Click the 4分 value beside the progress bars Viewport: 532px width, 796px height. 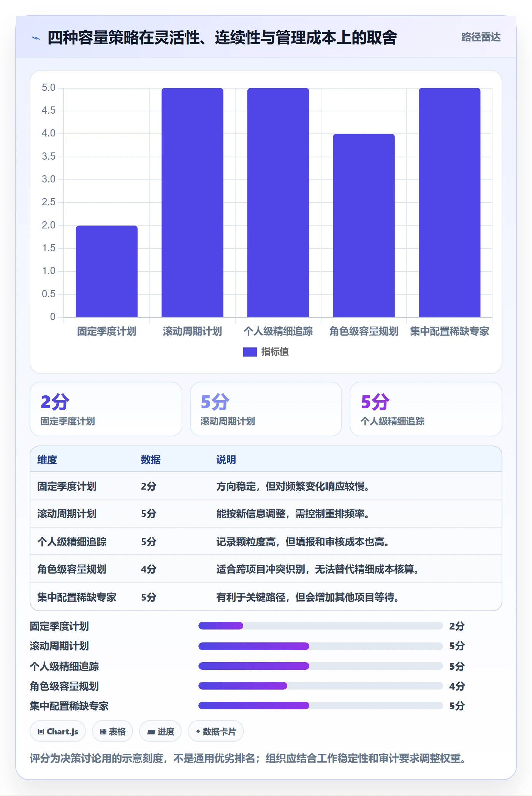pyautogui.click(x=457, y=686)
